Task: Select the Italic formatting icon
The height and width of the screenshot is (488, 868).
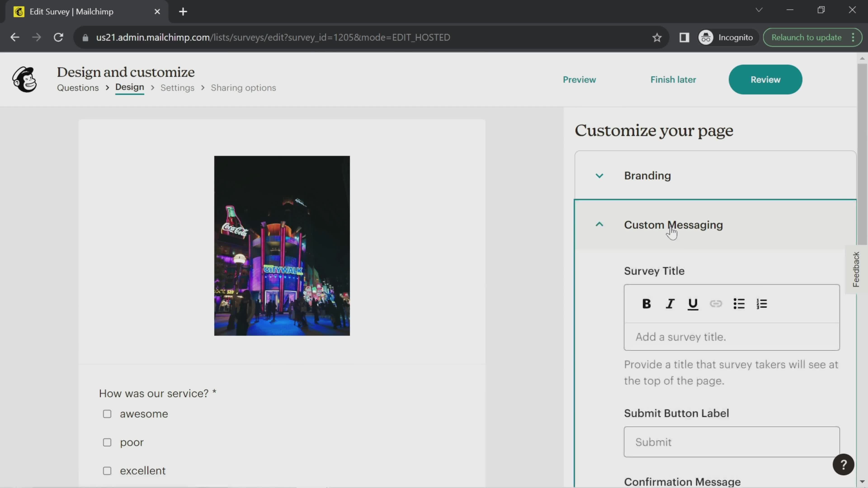Action: pyautogui.click(x=670, y=304)
